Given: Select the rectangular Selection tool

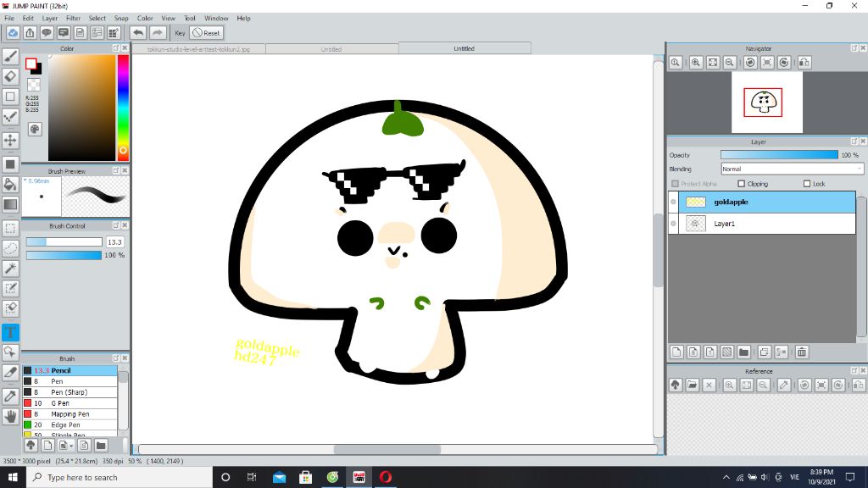Looking at the screenshot, I should click(10, 228).
